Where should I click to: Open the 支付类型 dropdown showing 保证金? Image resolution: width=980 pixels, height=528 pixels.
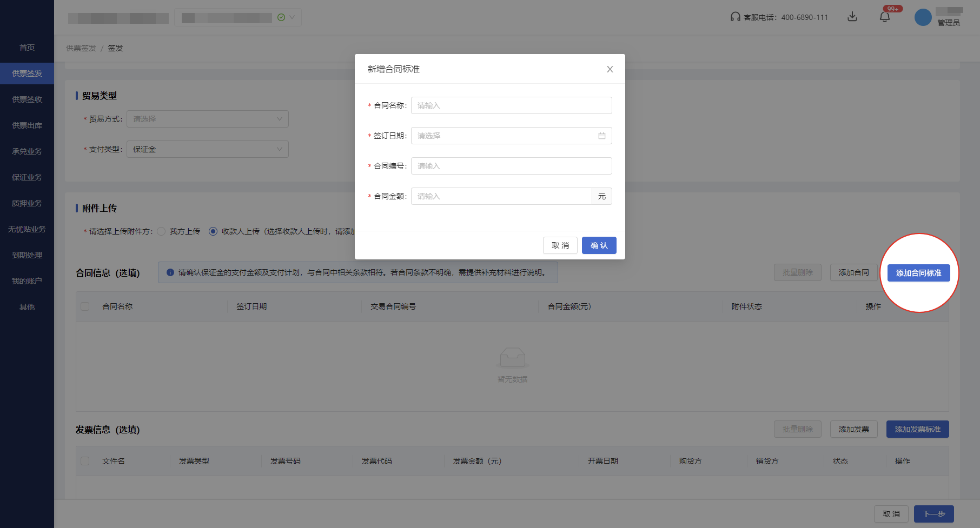click(x=207, y=149)
